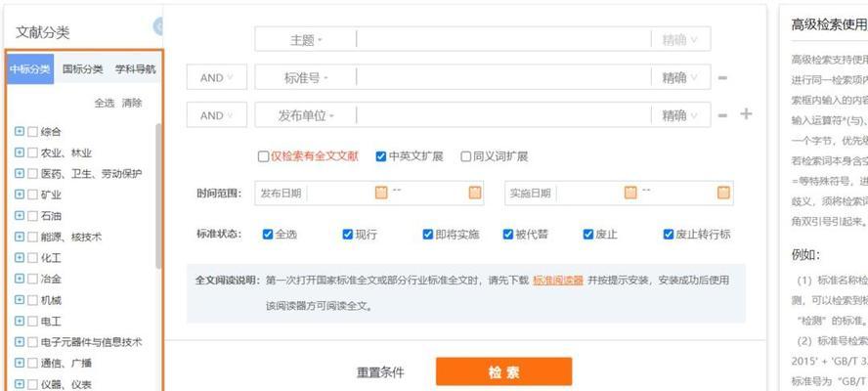This screenshot has width=868, height=391.
Task: Open the 标准号 field selector dropdown
Action: (306, 78)
